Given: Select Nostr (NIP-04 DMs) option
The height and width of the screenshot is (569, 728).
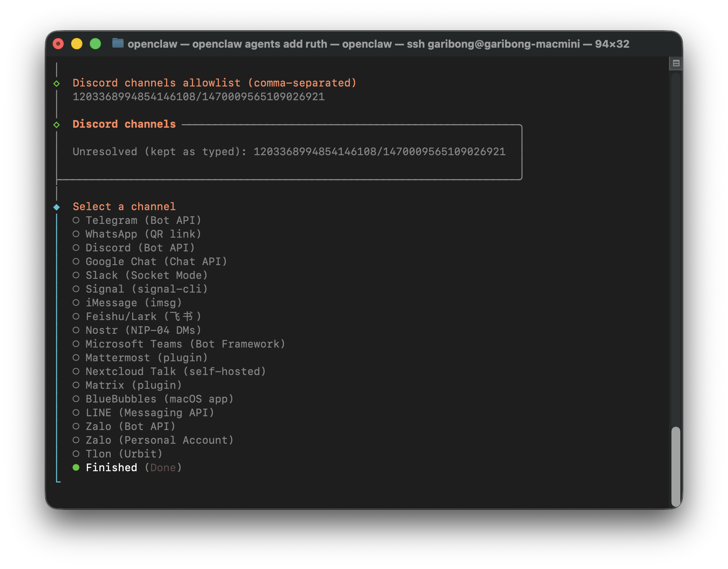Looking at the screenshot, I should (x=137, y=330).
